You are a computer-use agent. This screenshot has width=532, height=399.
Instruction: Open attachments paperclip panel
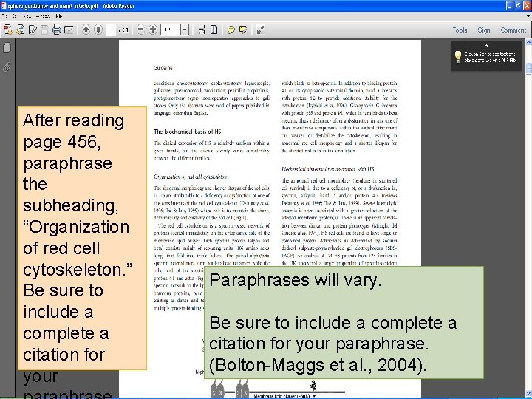pos(7,67)
